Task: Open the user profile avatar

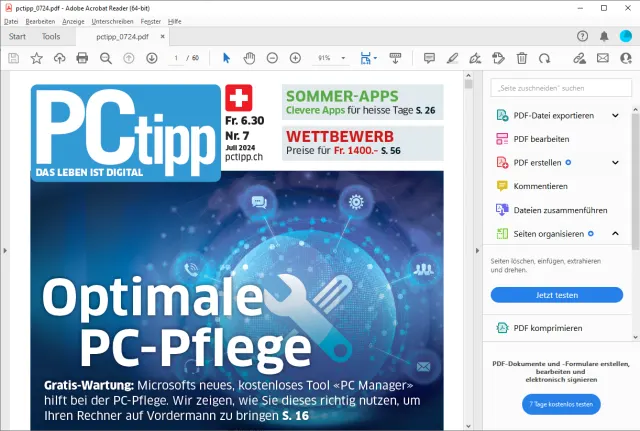Action: pos(626,36)
